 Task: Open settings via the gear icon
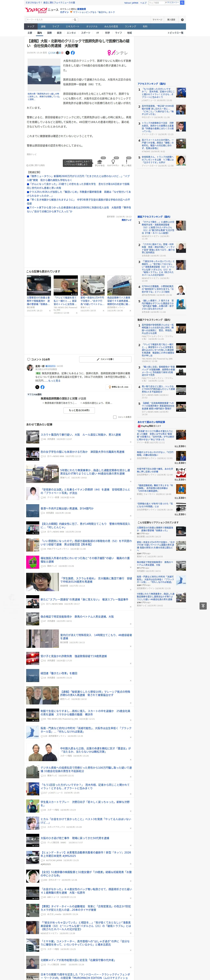(182, 20)
